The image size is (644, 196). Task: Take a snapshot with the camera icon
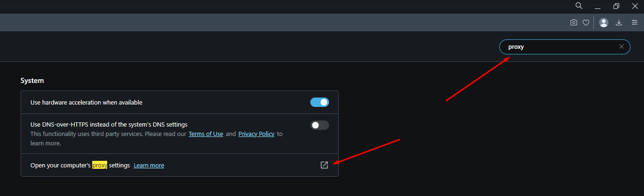pos(574,22)
